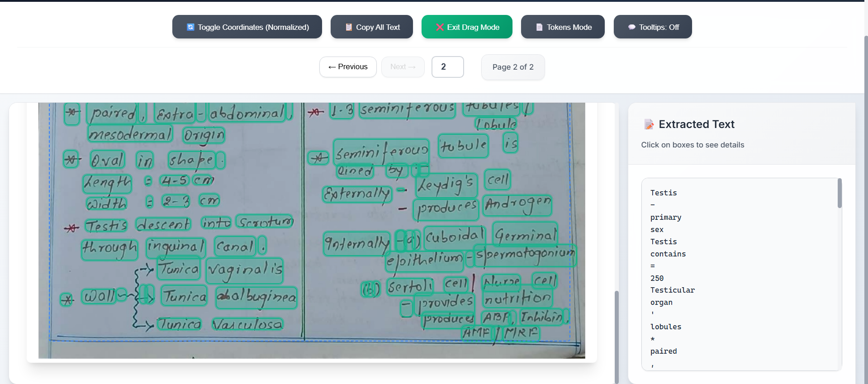The height and width of the screenshot is (384, 868).
Task: Click the speech bubble icon on Tooltips
Action: pos(631,27)
